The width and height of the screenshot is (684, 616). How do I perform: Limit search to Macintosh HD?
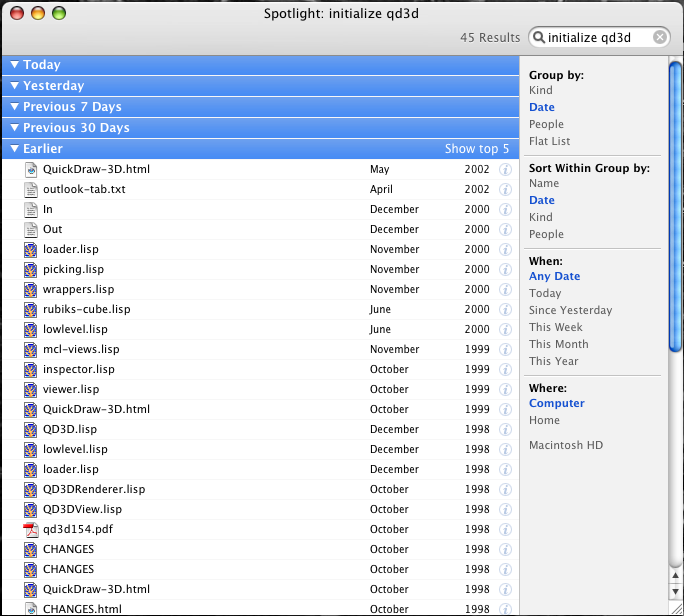pos(566,445)
